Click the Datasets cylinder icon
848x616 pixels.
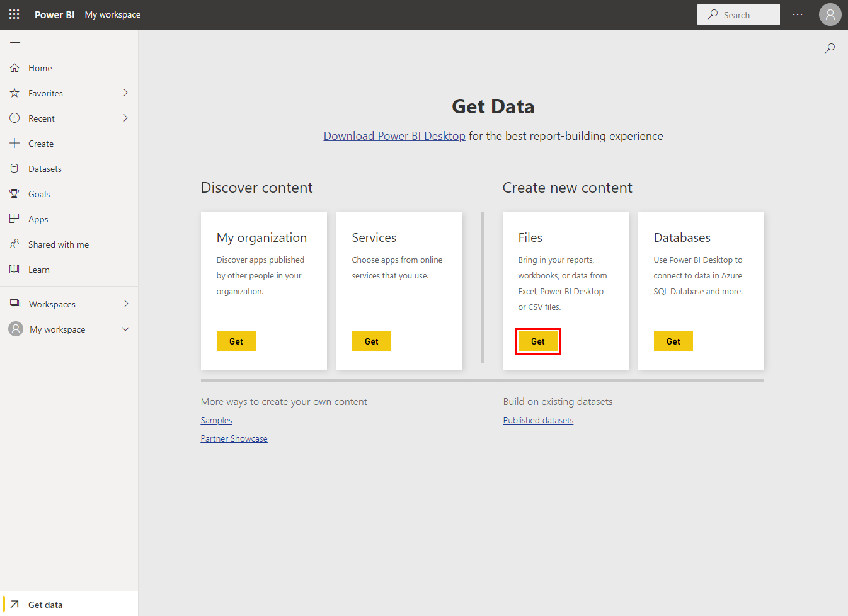[14, 169]
